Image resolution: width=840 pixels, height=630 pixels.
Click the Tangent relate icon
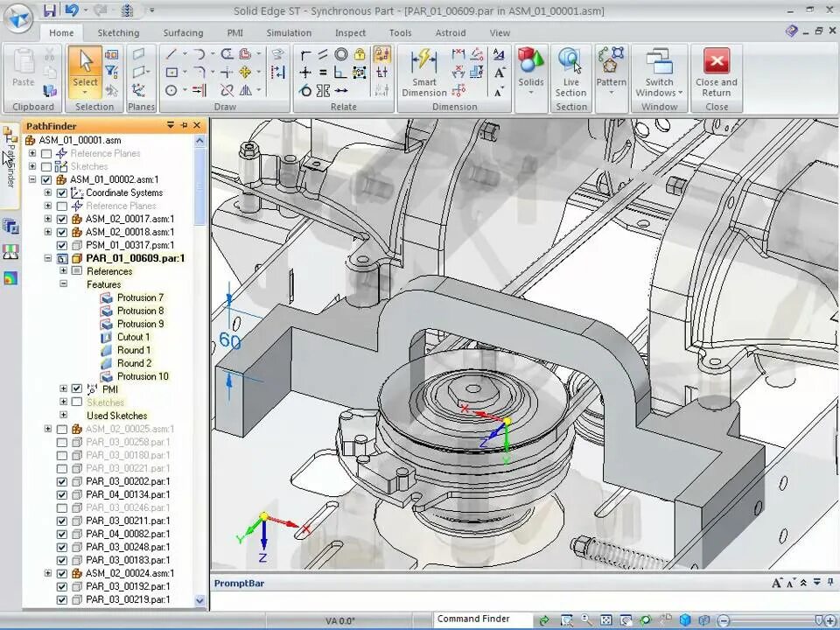click(305, 90)
